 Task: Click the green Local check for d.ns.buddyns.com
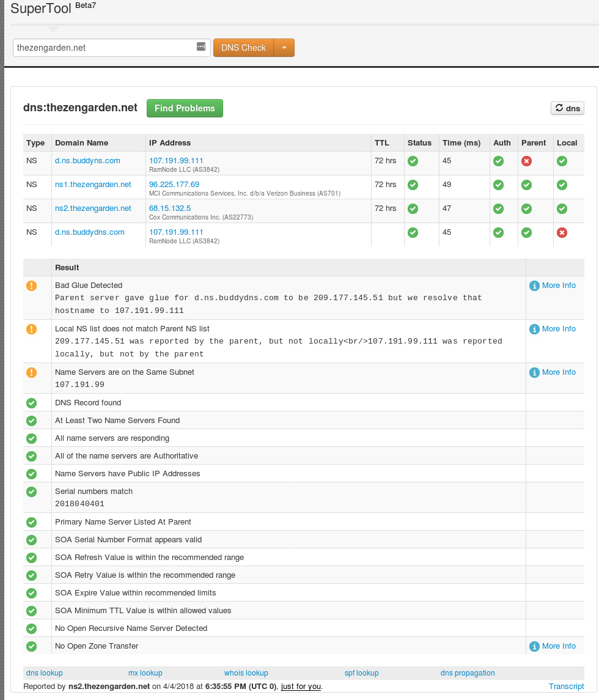tap(562, 161)
